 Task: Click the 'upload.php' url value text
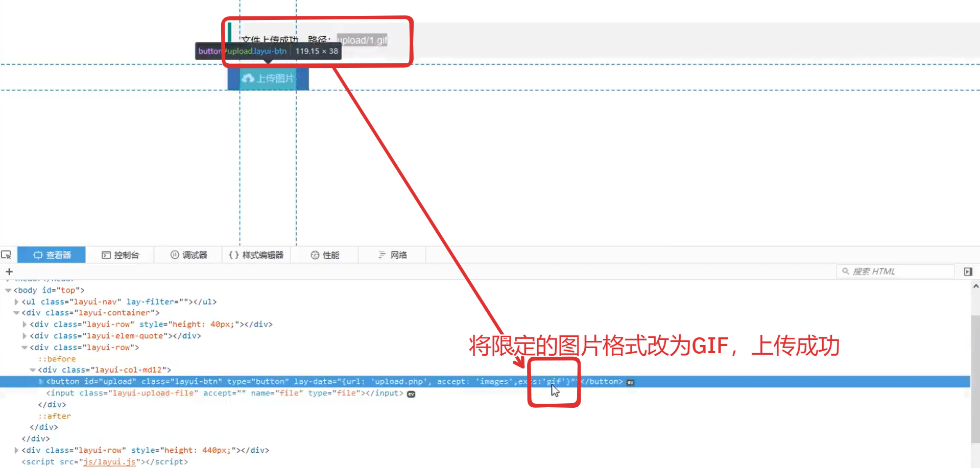400,381
